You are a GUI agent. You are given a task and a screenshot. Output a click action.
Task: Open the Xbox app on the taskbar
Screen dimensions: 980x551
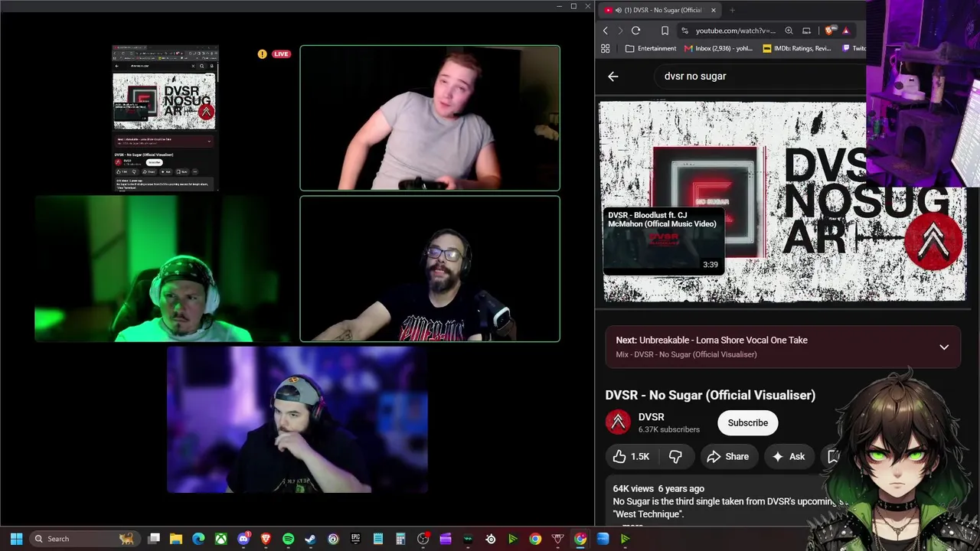220,539
